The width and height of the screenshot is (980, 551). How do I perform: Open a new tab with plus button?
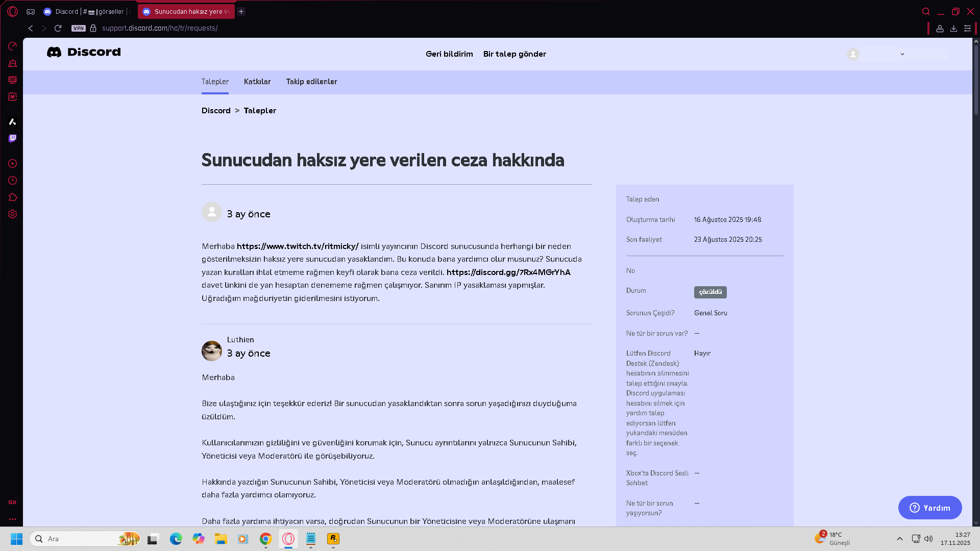coord(241,12)
